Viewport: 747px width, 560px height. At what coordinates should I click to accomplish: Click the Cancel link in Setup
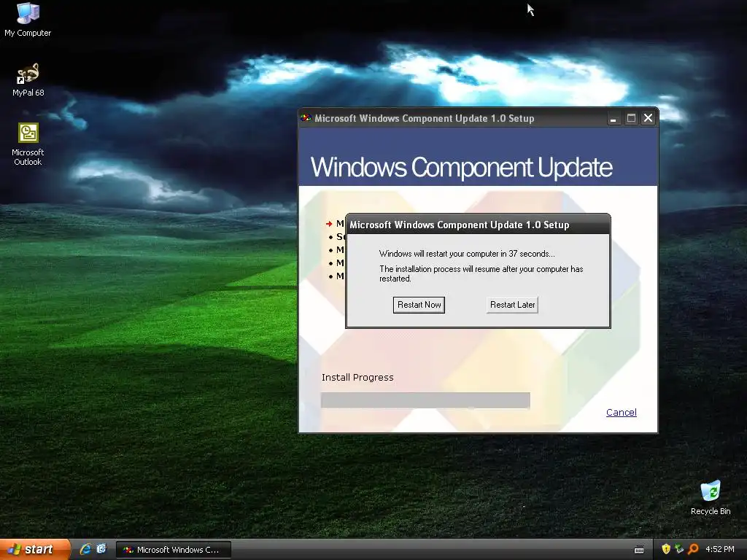click(622, 413)
